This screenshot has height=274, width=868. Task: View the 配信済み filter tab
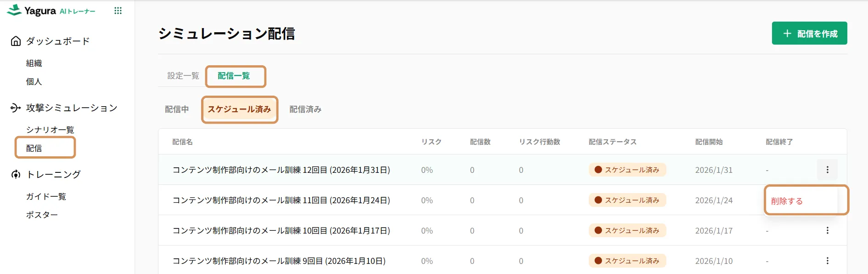click(305, 109)
